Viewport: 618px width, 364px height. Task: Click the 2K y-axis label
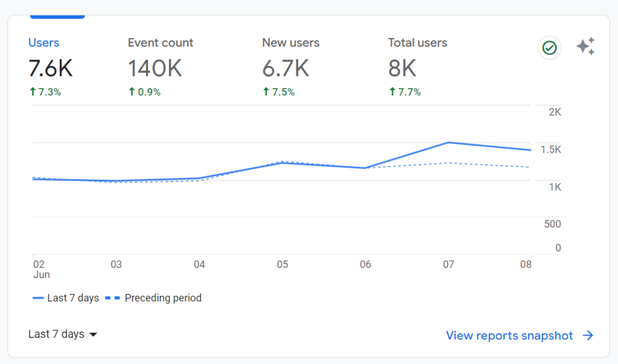555,112
